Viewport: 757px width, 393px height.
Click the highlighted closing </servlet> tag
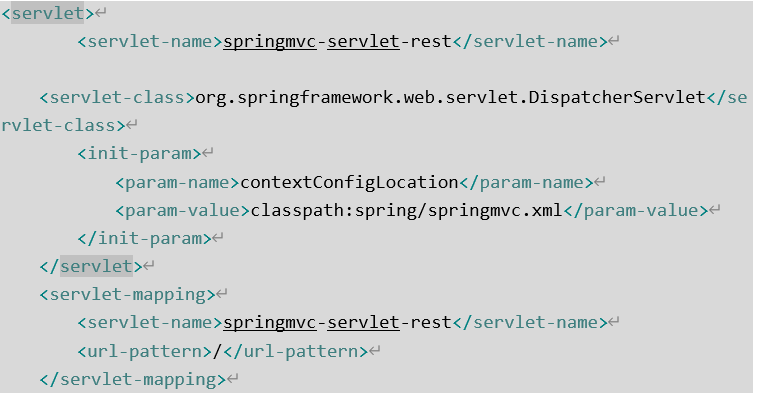click(91, 266)
